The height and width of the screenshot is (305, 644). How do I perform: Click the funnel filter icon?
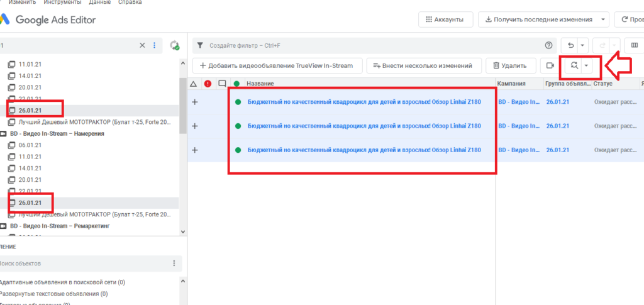(x=199, y=45)
